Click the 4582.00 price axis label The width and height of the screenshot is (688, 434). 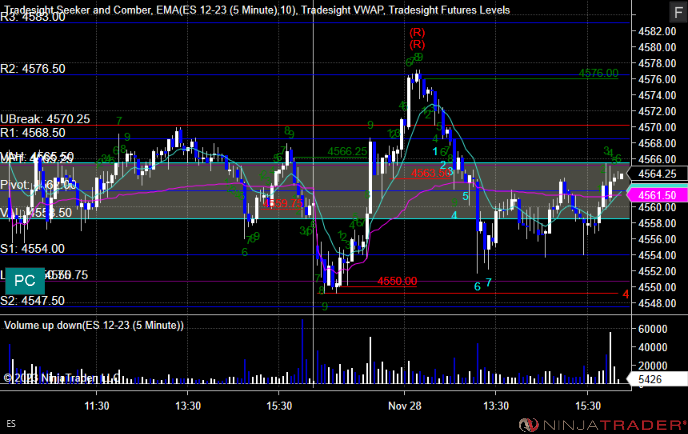click(657, 31)
